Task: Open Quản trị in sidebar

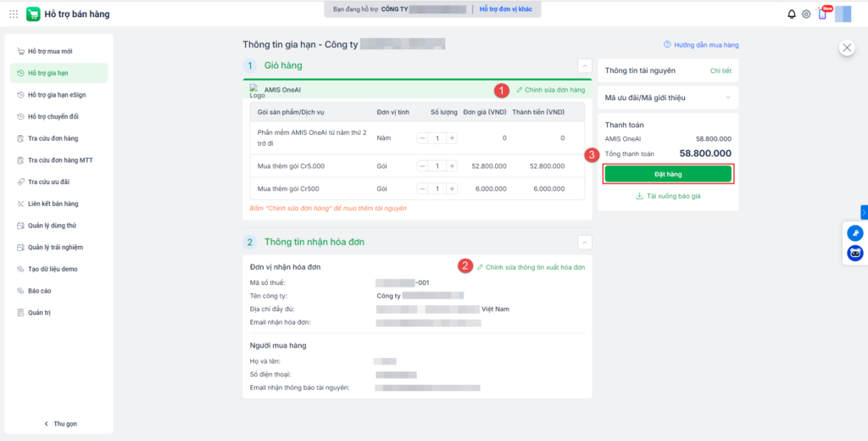Action: [x=58, y=312]
